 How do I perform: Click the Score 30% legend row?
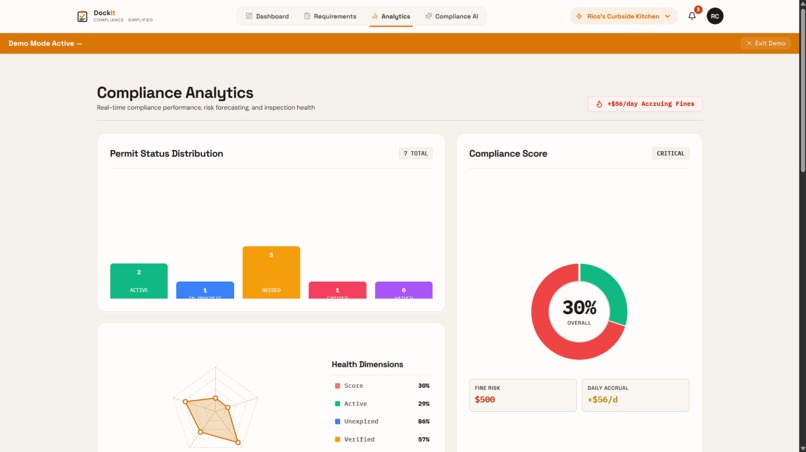(x=382, y=386)
